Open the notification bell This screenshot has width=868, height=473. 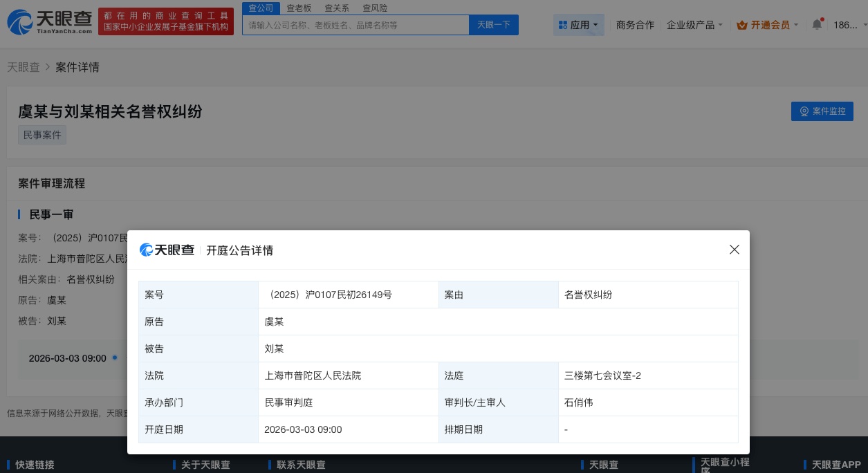817,24
